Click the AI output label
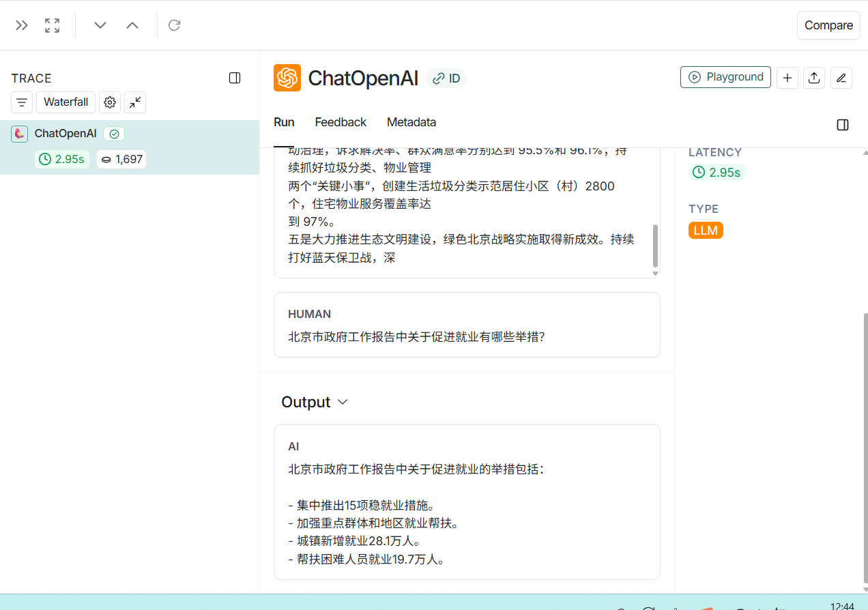The image size is (868, 610). (293, 447)
